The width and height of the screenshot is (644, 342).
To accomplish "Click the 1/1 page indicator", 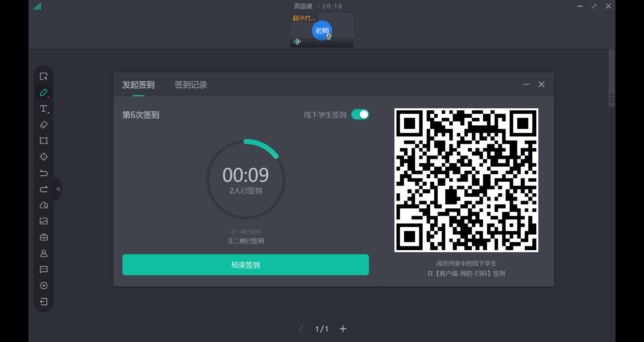I will pyautogui.click(x=322, y=329).
